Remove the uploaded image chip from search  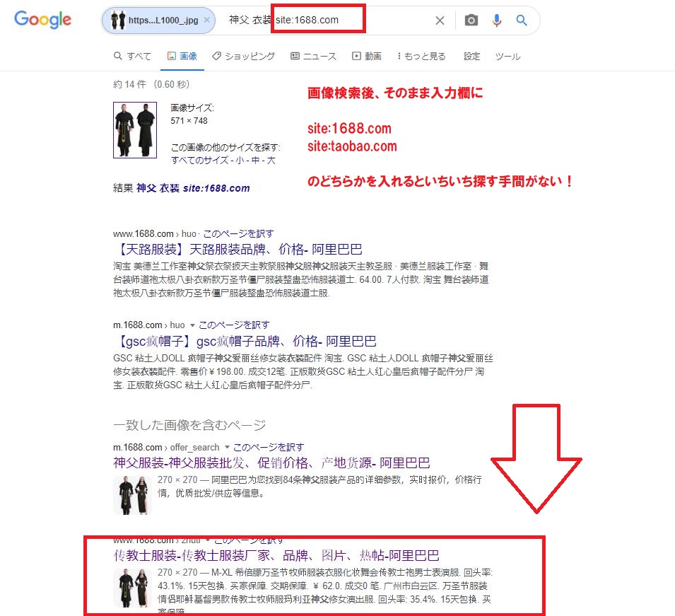[x=206, y=20]
